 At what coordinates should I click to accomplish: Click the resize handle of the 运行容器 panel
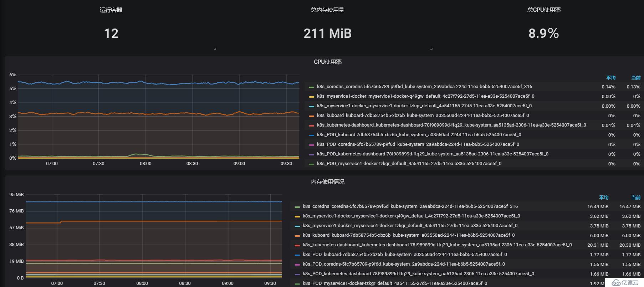click(215, 48)
